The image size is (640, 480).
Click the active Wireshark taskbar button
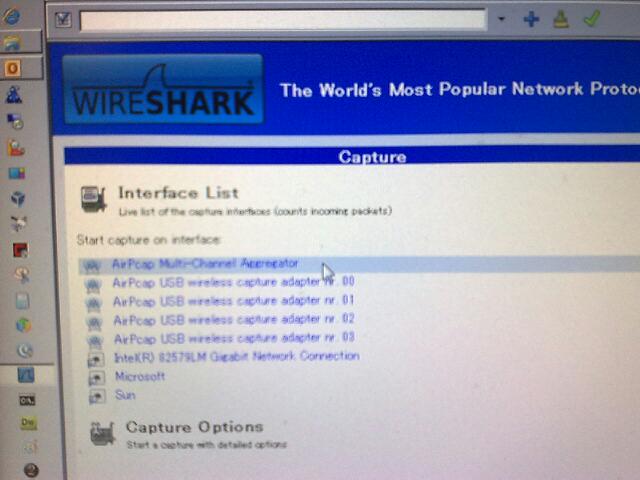coord(26,375)
